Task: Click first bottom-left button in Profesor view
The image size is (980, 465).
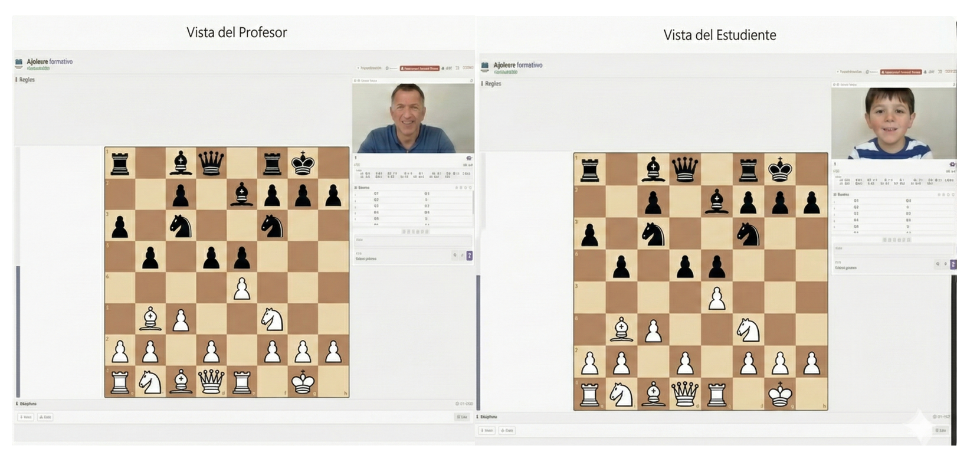Action: [25, 417]
